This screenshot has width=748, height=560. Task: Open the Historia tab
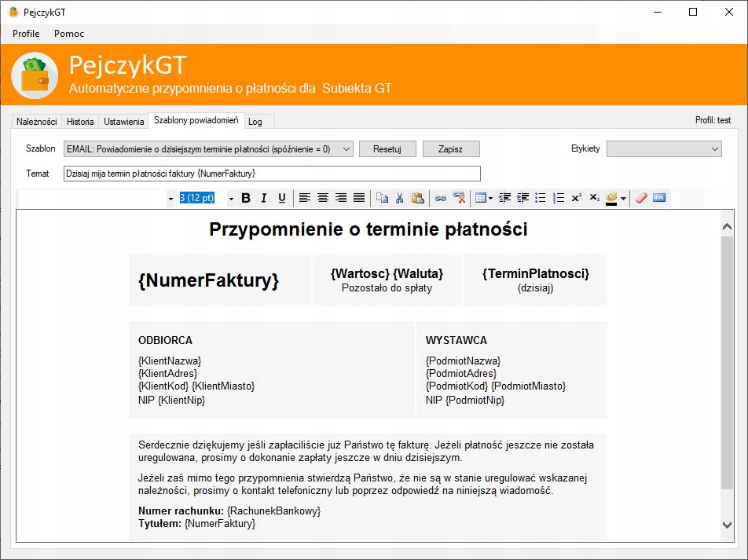tap(80, 122)
